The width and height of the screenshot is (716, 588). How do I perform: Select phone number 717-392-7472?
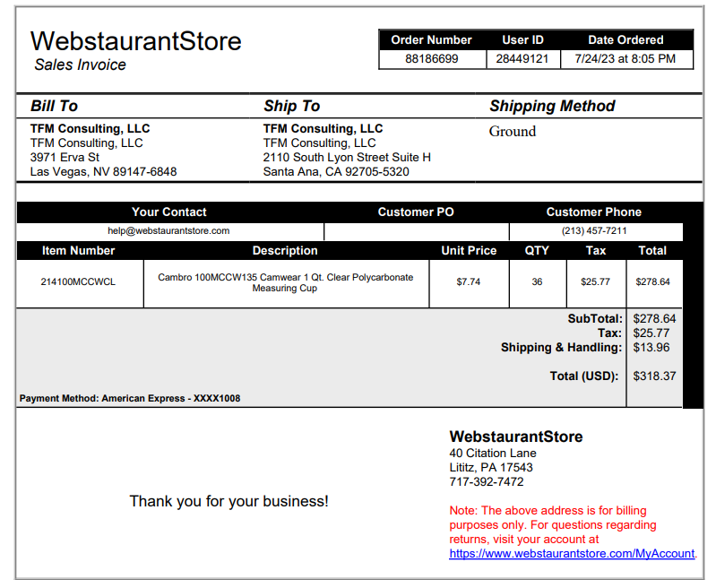coord(487,482)
